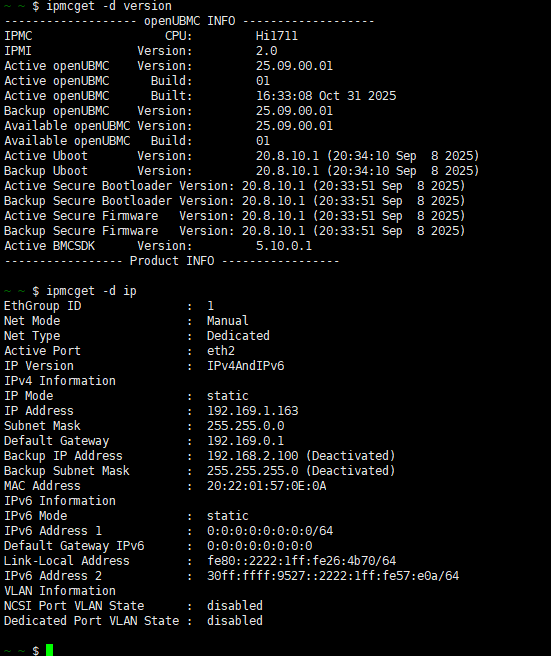
Task: Click the Default Gateway value 192.169.0.1
Action: click(246, 441)
